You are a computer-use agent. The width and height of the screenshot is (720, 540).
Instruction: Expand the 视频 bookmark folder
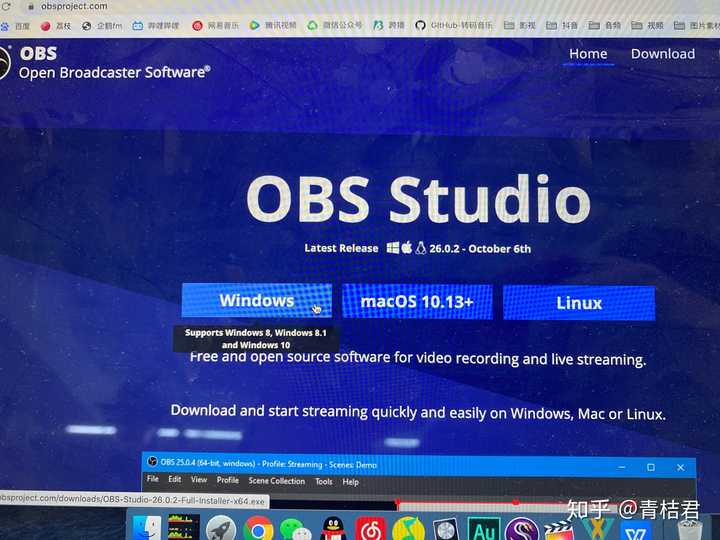[647, 25]
